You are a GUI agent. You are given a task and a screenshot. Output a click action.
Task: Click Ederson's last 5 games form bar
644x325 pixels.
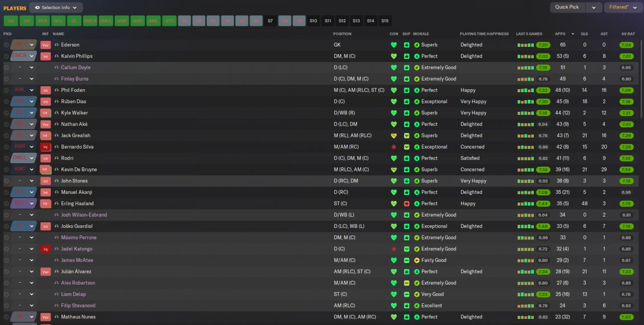click(x=526, y=45)
